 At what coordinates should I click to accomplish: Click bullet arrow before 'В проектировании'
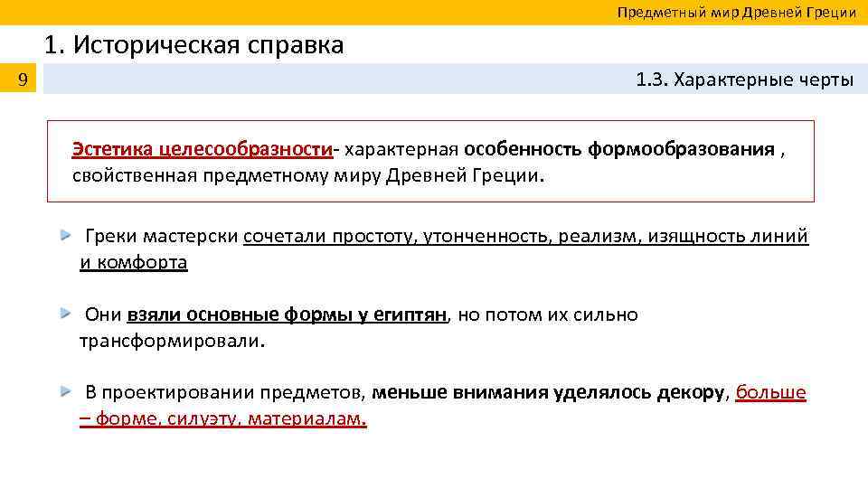(x=66, y=391)
